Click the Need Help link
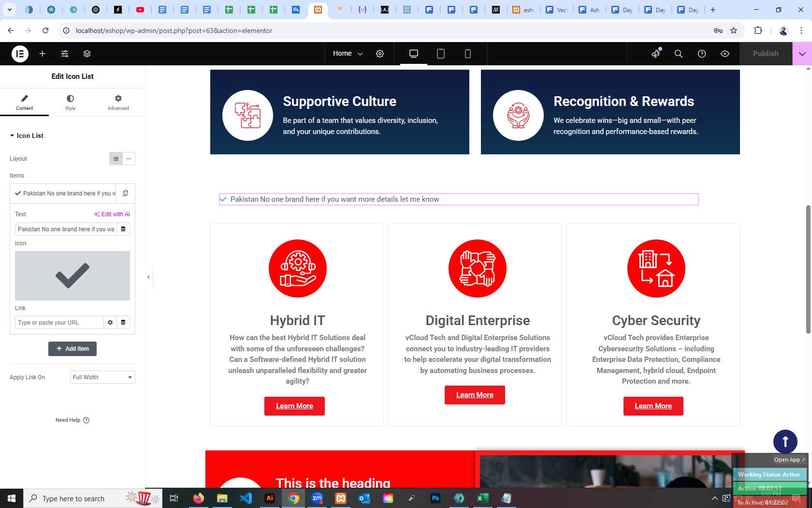The height and width of the screenshot is (508, 812). tap(72, 420)
